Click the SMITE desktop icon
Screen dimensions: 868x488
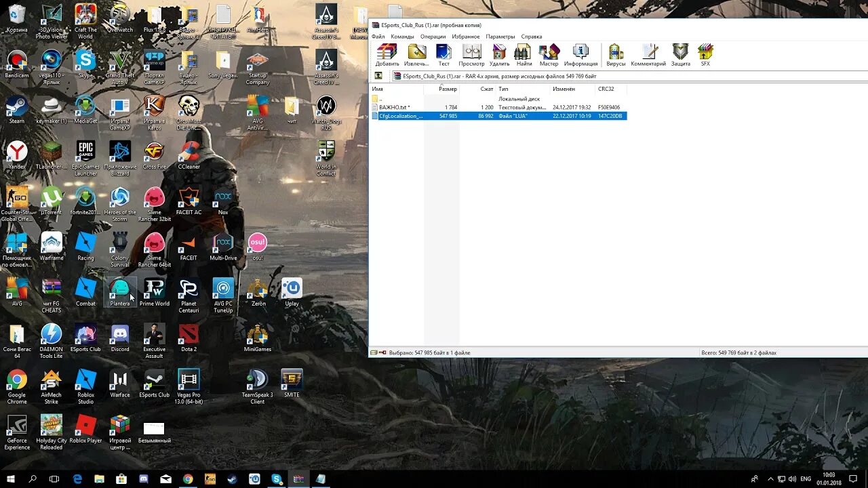pos(292,384)
